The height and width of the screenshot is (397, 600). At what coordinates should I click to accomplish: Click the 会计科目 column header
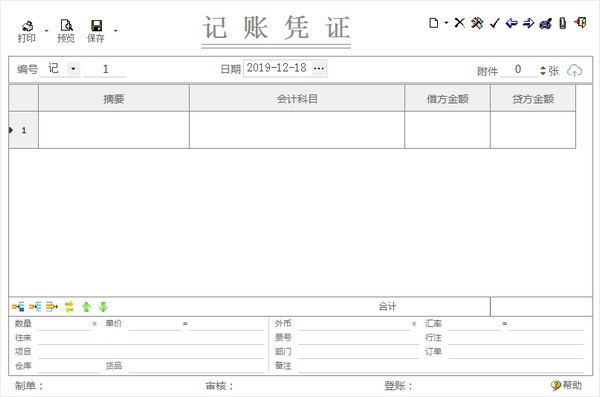click(297, 99)
